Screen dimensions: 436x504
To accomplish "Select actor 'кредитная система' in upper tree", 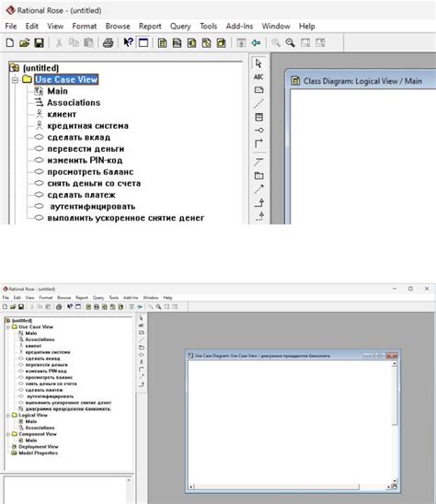I will tap(87, 126).
